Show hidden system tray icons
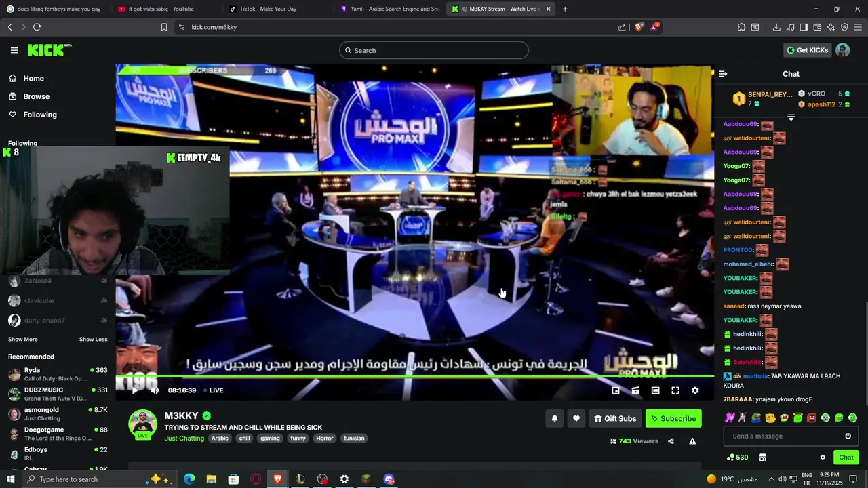 tap(771, 479)
